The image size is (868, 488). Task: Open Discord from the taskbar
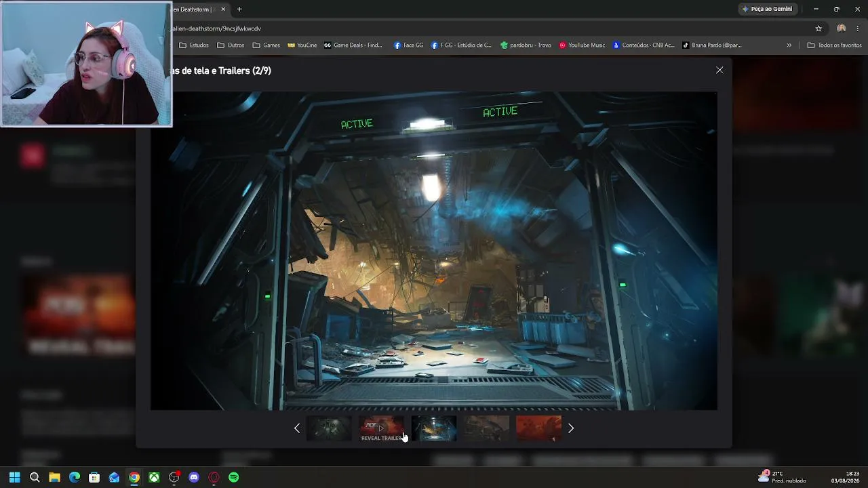point(194,477)
